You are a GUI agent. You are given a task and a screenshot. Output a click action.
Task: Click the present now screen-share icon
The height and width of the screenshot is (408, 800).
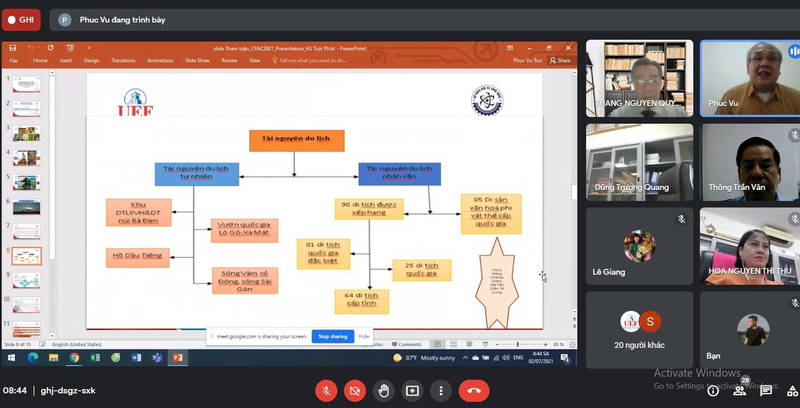412,390
